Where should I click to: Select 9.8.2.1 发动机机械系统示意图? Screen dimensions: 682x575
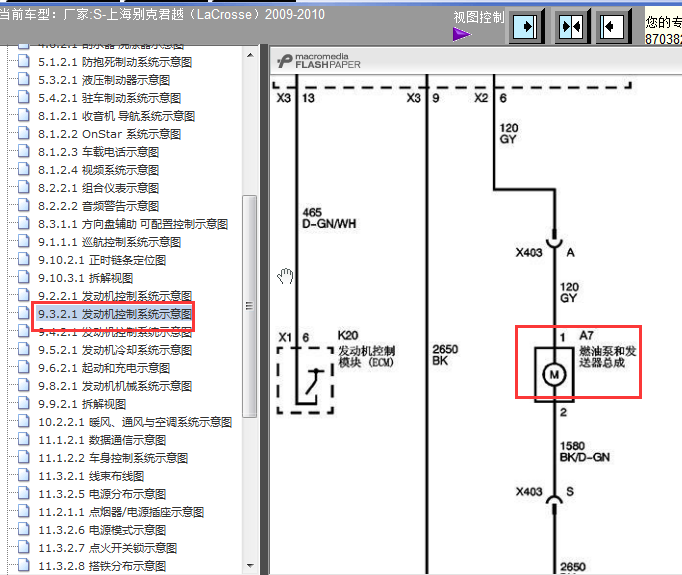tap(115, 386)
